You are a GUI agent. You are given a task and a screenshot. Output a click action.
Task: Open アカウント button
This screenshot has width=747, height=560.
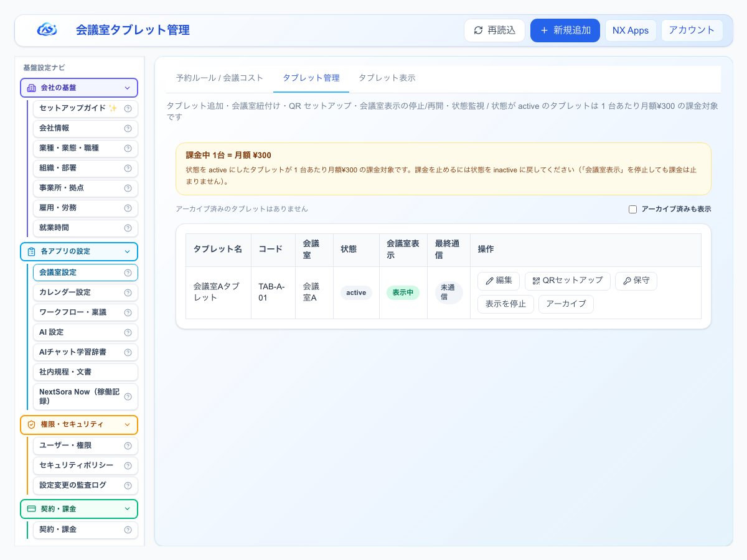point(692,30)
